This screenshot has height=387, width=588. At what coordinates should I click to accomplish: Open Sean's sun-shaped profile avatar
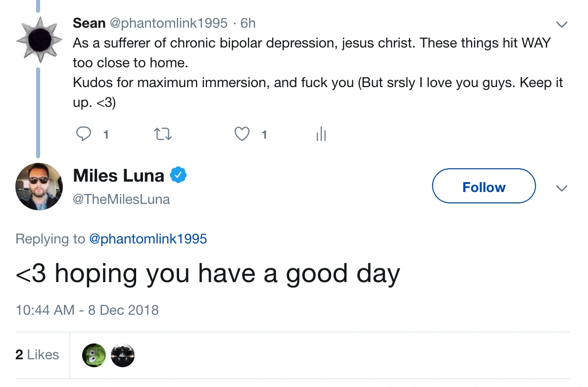coord(39,40)
